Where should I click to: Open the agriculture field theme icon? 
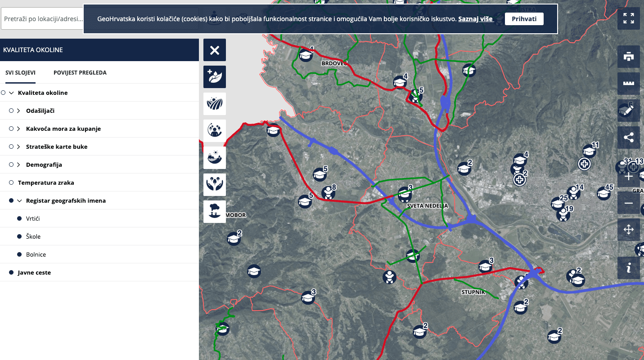pyautogui.click(x=215, y=104)
